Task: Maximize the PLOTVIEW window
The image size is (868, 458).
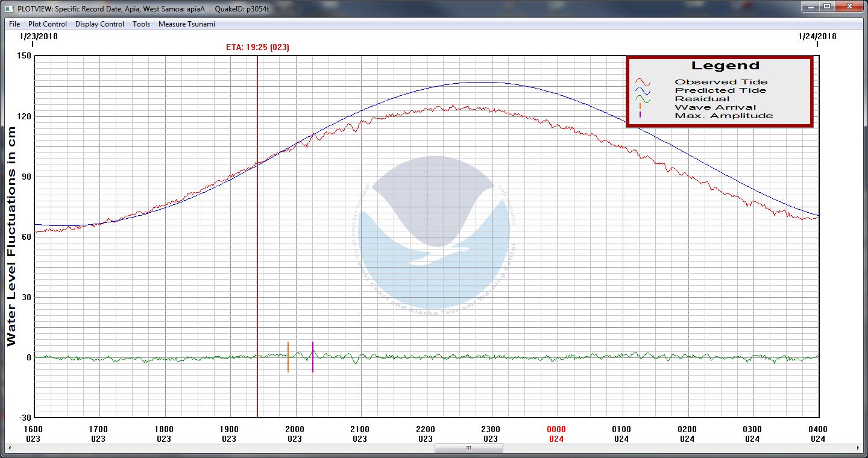Action: tap(826, 7)
